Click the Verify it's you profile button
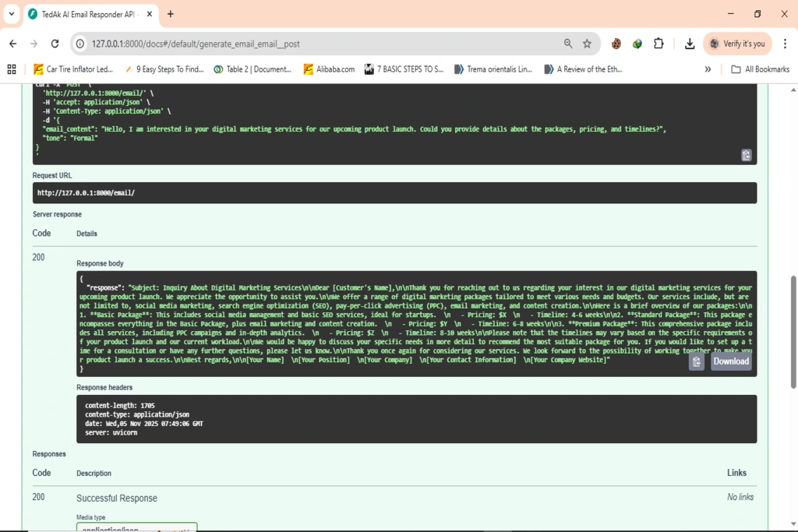Image resolution: width=798 pixels, height=532 pixels. [737, 44]
